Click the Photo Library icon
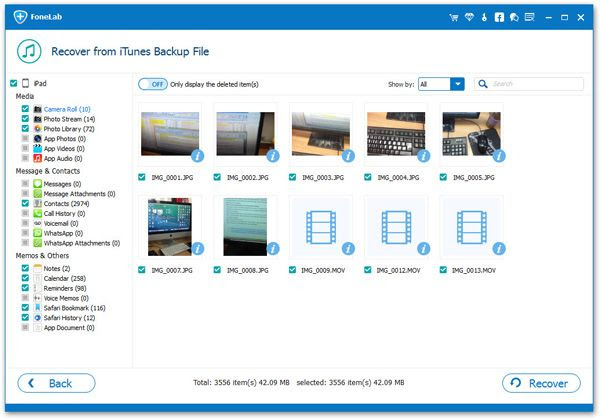Screen dimensions: 600x419 [x=38, y=129]
